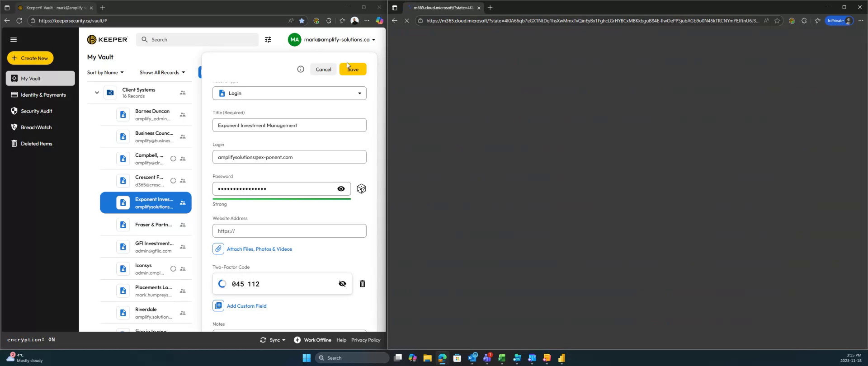Open the mark@amplify-solutions.ca account dropdown
868x366 pixels.
tap(340, 40)
